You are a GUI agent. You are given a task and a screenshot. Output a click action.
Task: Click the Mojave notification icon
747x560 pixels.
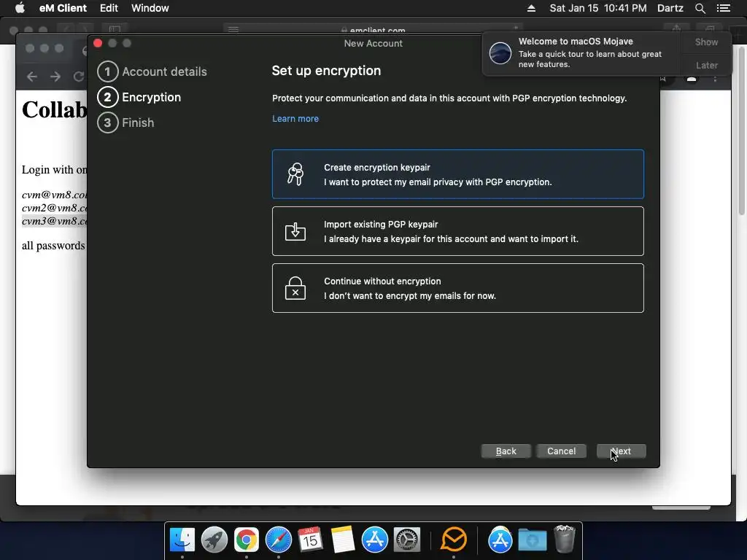(500, 52)
